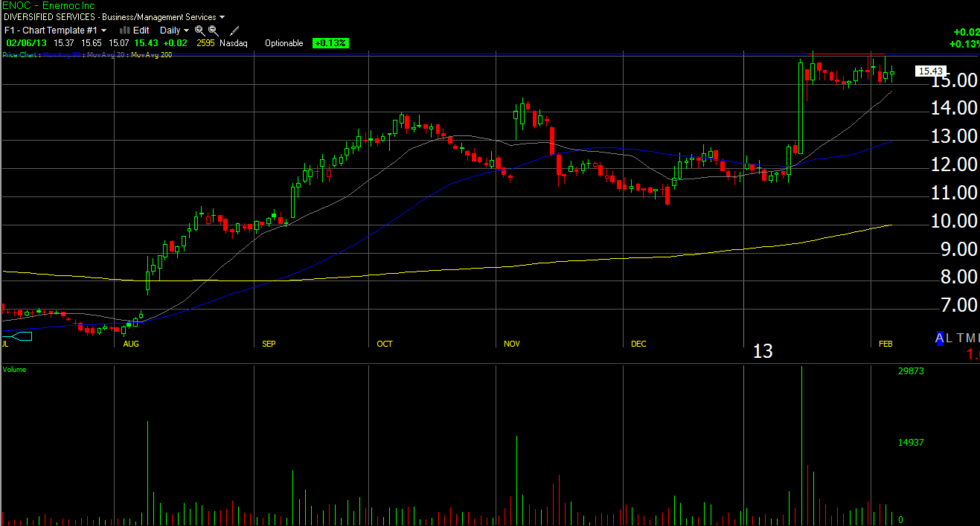Select the L scale option
Screen dimensions: 980x526
coord(949,339)
